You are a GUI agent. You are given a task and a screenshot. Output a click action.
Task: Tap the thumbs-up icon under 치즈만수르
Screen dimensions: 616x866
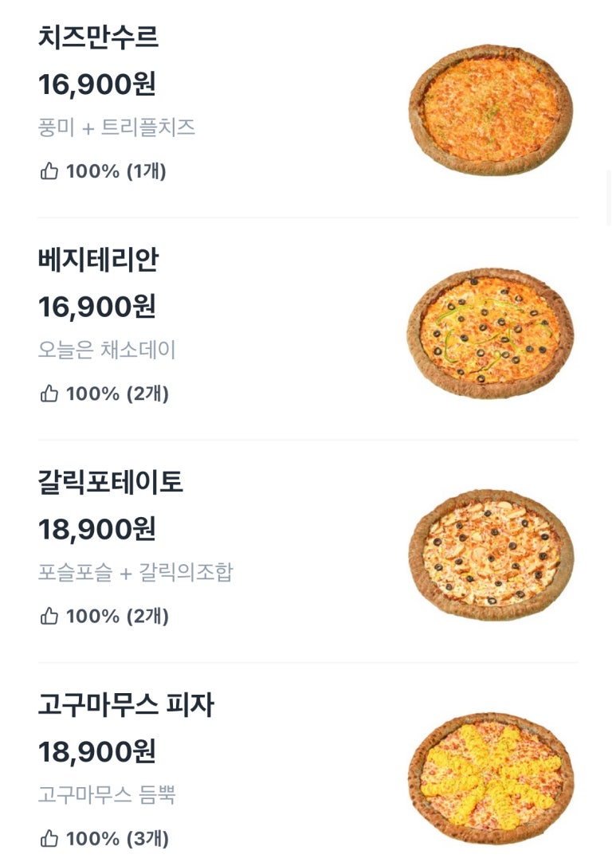[x=49, y=170]
